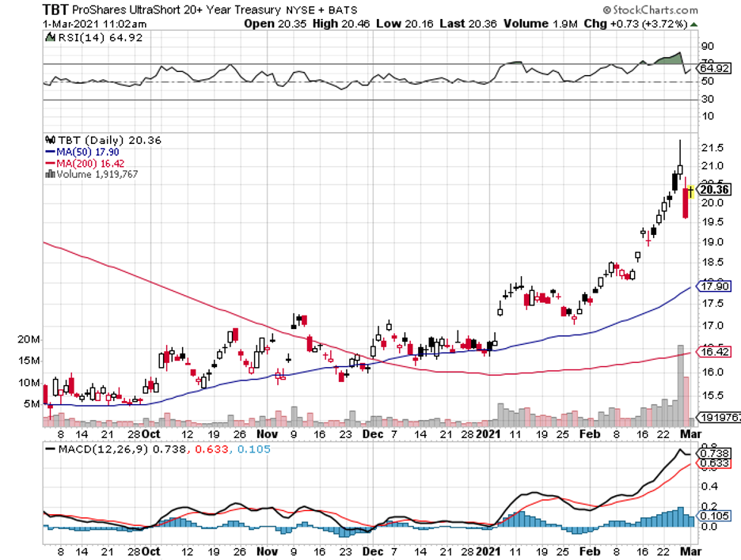This screenshot has width=741, height=560.
Task: Click the 0.4 label on MACD axis
Action: [x=709, y=486]
